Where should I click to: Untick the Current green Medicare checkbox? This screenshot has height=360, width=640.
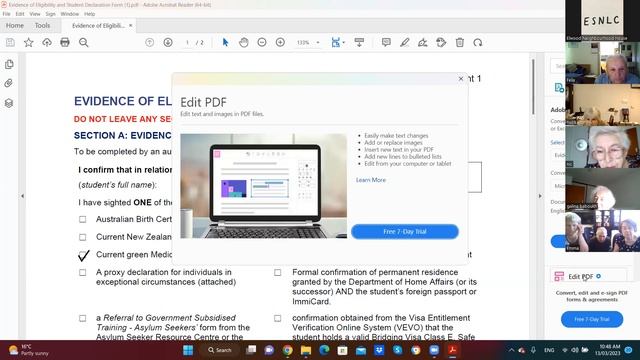(x=83, y=256)
